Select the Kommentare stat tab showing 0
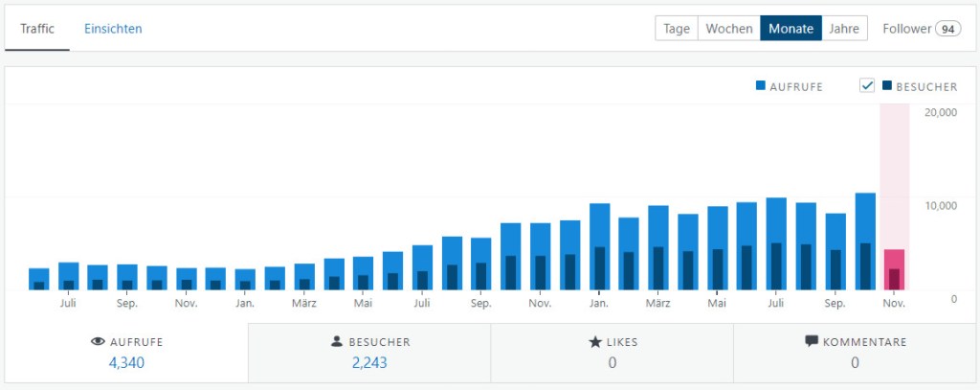Image resolution: width=980 pixels, height=390 pixels. coord(855,353)
